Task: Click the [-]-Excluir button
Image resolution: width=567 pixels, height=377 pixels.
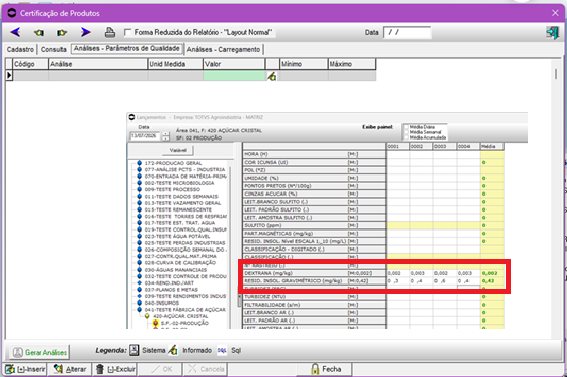Action: tap(115, 369)
